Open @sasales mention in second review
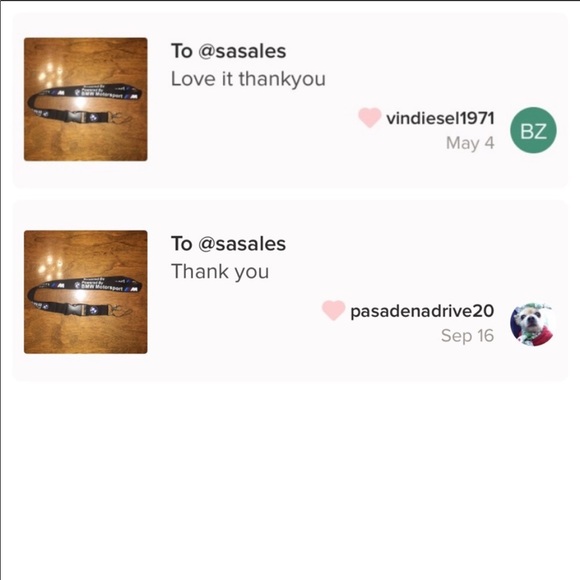The image size is (580, 580). (242, 244)
